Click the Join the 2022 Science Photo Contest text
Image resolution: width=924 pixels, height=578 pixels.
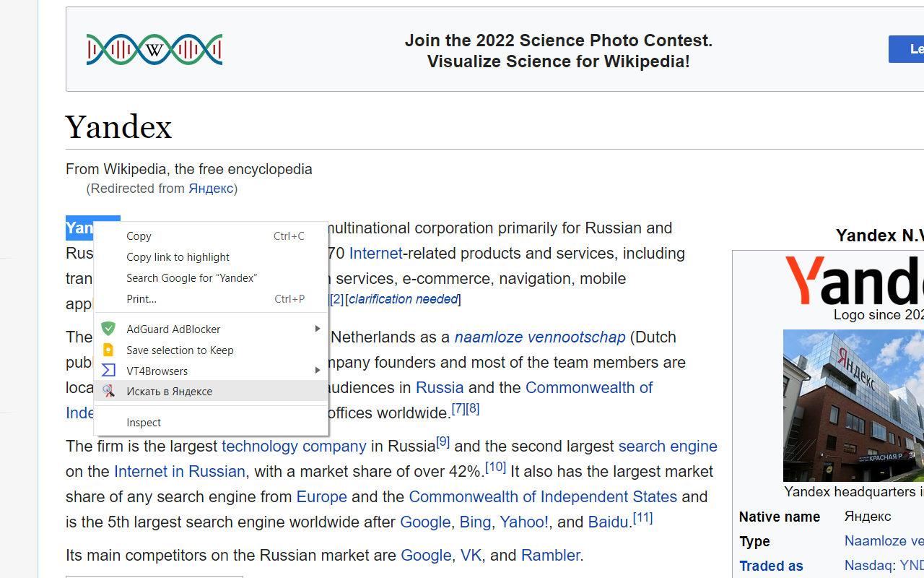(x=559, y=40)
